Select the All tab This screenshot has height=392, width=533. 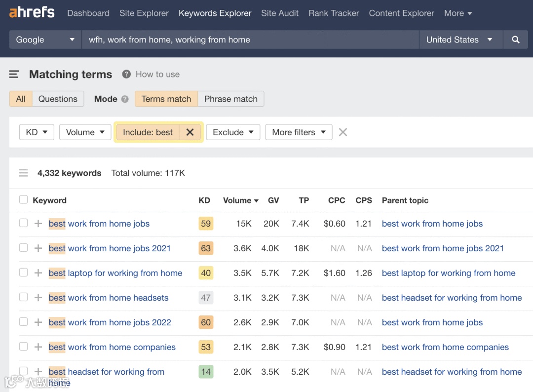coord(21,99)
